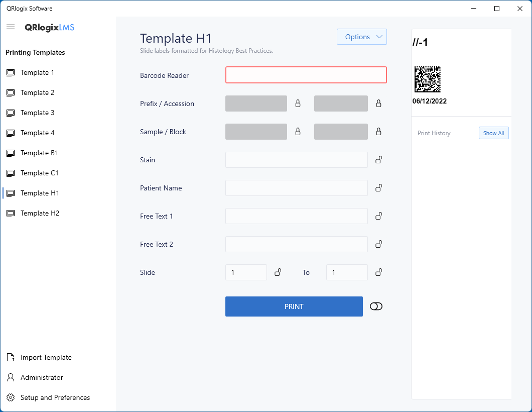
Task: Toggle the switch next to PRINT button
Action: coord(376,306)
